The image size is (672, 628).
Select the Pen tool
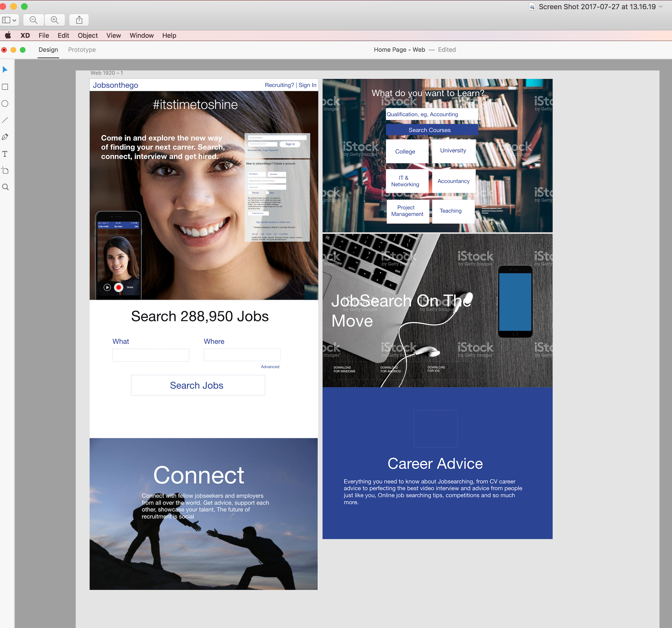coord(5,137)
